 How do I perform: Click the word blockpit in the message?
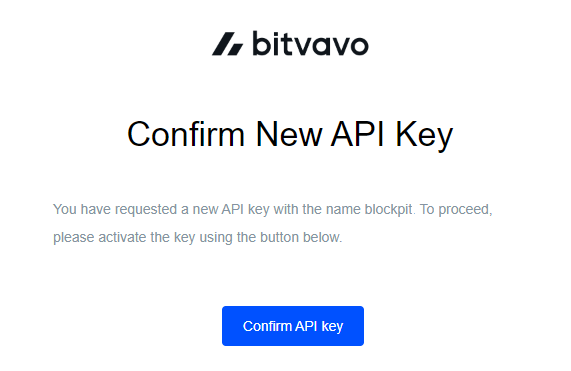click(388, 209)
